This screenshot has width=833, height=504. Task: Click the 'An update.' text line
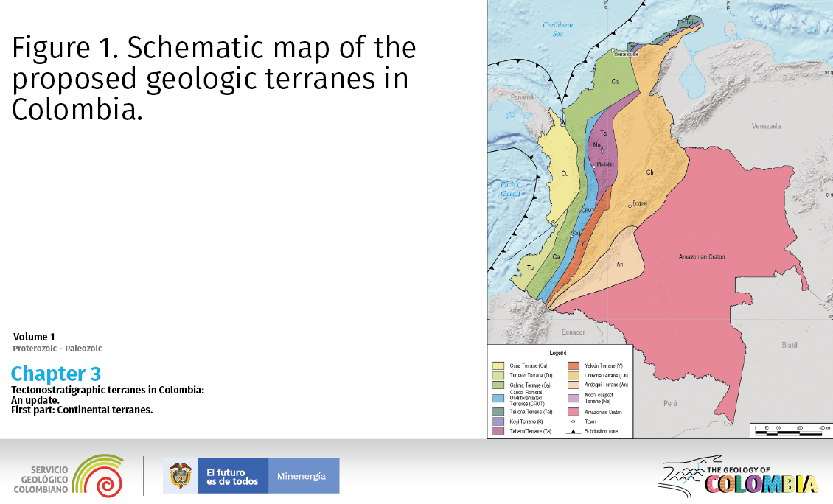click(35, 400)
